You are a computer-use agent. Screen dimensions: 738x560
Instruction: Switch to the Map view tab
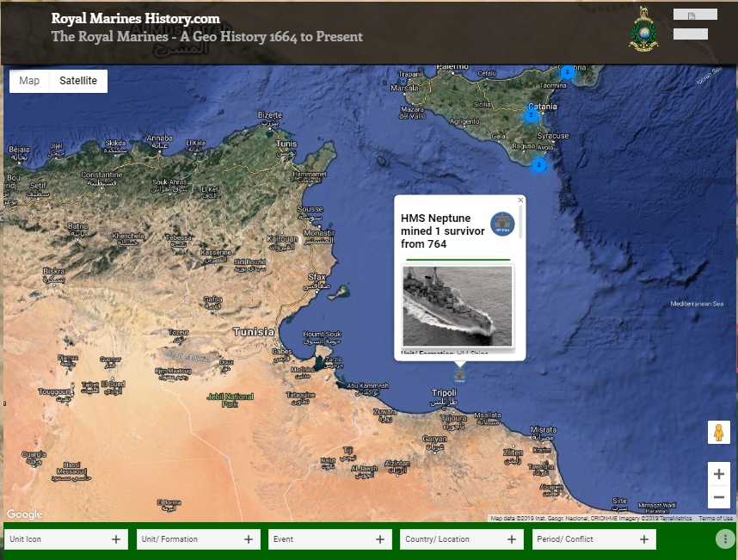coord(29,81)
